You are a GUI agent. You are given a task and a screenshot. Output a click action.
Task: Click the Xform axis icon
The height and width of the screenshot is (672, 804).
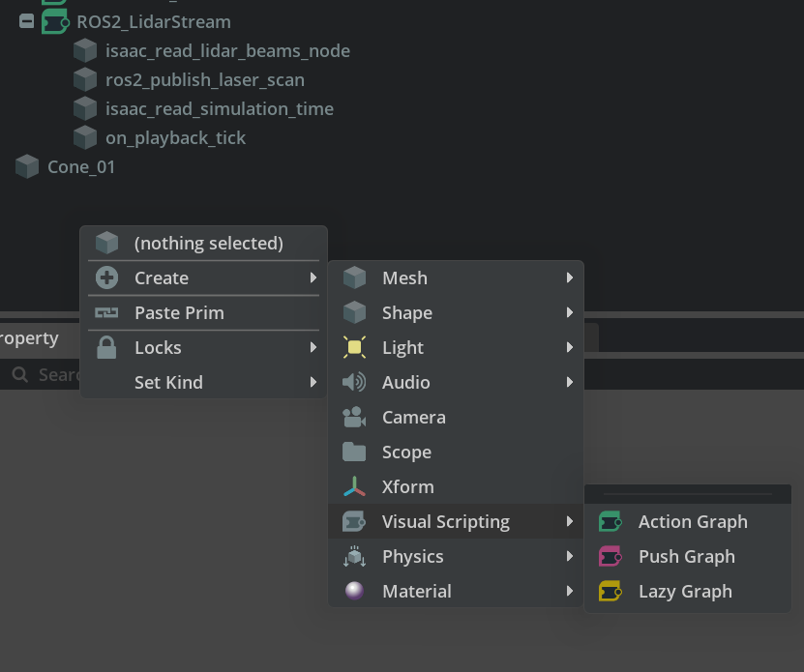point(354,487)
